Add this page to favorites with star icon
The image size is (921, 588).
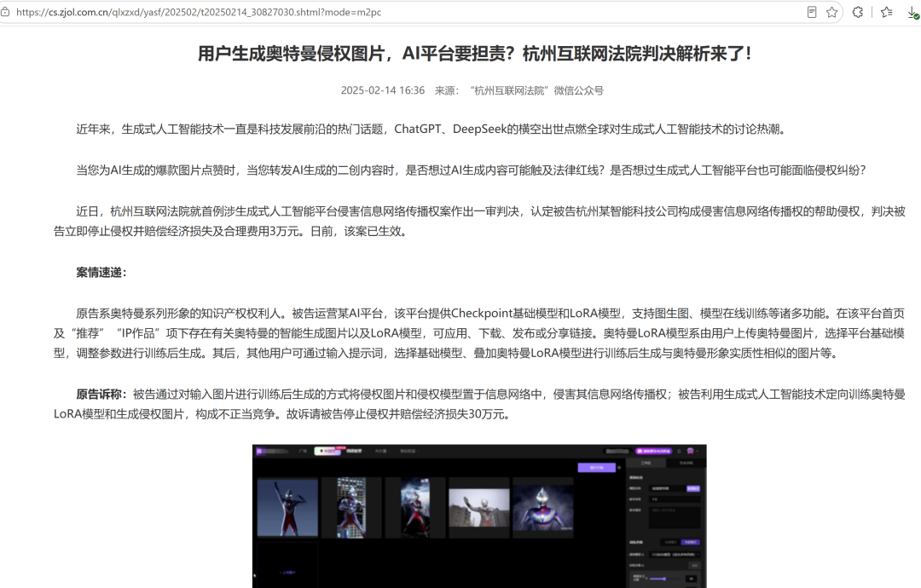pos(831,12)
